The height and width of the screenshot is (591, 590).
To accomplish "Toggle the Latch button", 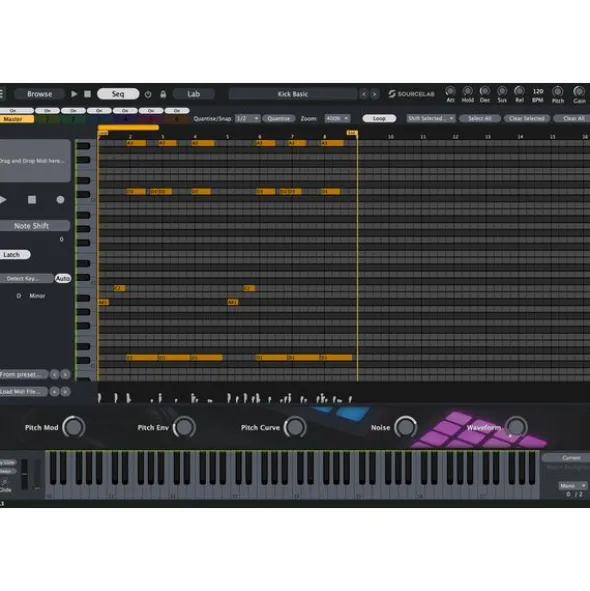I will pyautogui.click(x=14, y=255).
